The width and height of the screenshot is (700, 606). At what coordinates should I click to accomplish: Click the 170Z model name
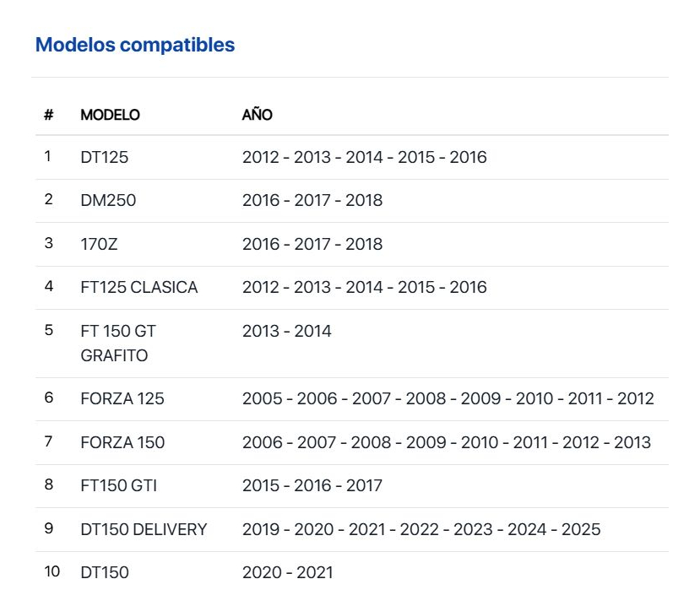coord(101,244)
